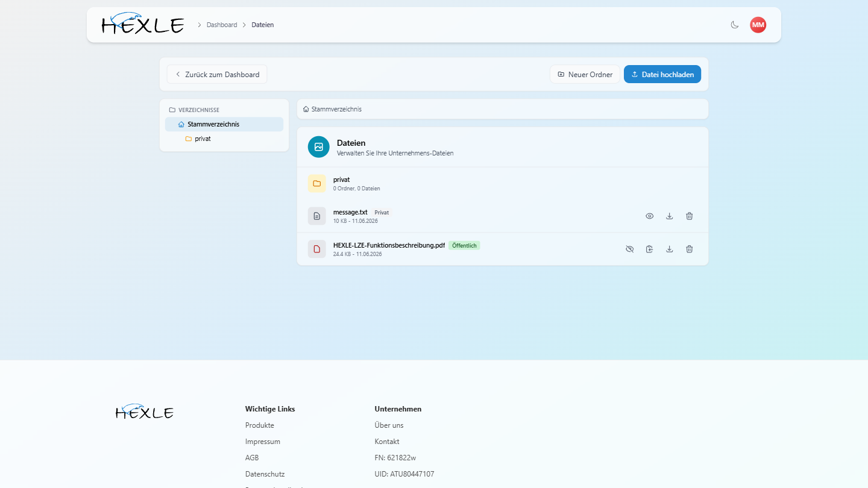Click the red PDF file icon
Viewport: 868px width, 488px height.
317,249
